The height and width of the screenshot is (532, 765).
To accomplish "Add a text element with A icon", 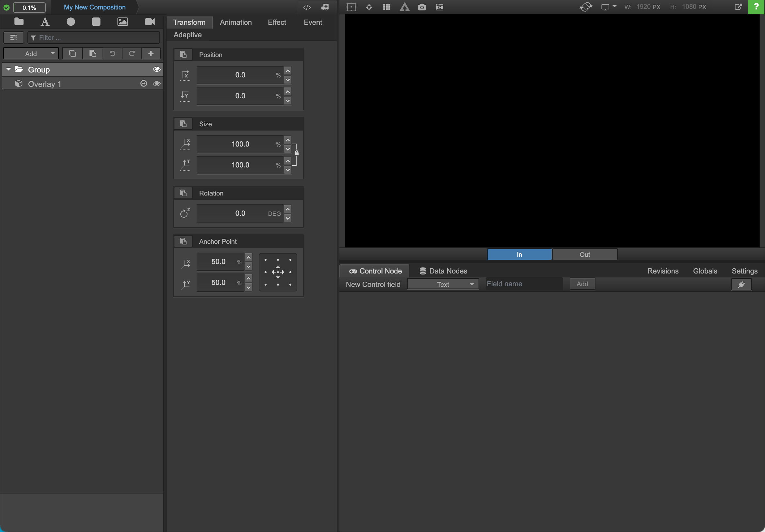I will click(x=45, y=22).
